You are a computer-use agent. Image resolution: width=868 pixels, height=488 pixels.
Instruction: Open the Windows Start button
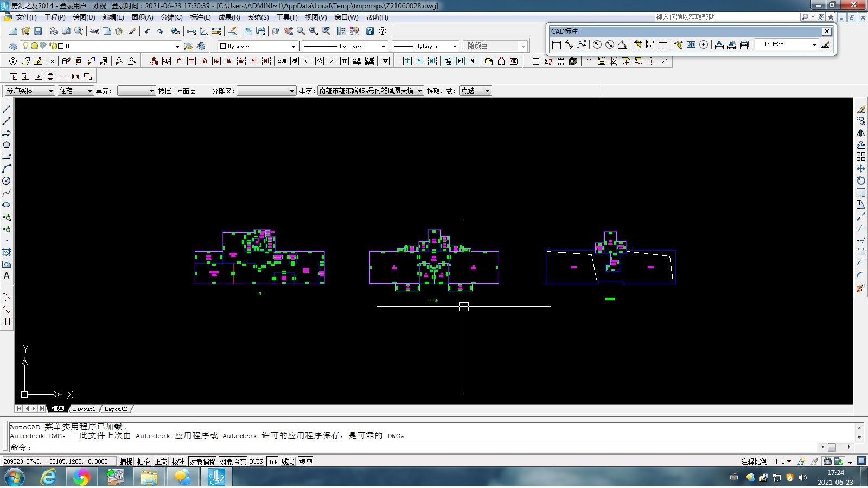point(14,478)
